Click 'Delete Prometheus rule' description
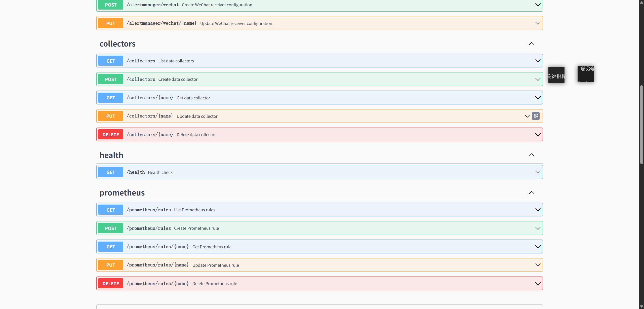 click(215, 284)
